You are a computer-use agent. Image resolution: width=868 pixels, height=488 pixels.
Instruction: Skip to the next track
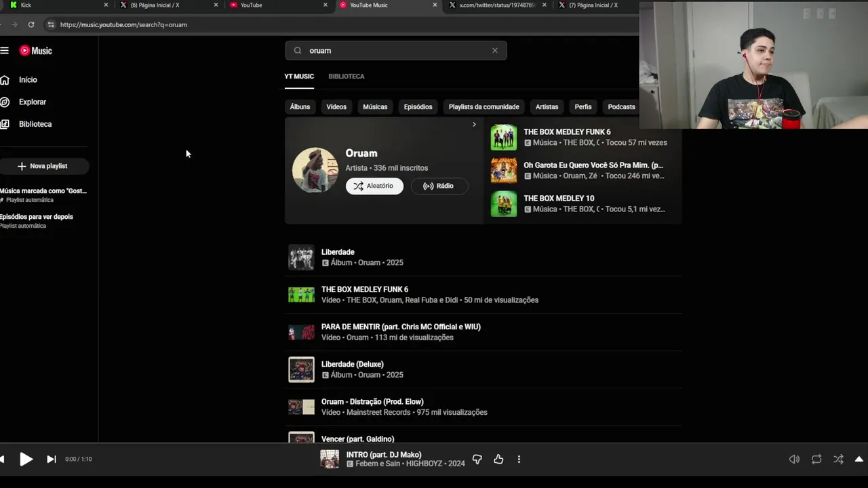point(51,460)
